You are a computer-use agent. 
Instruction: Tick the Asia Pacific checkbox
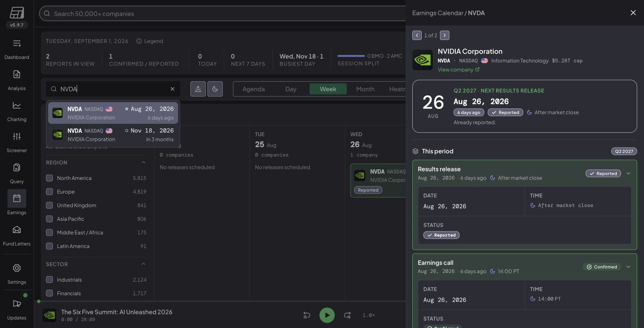tap(49, 219)
